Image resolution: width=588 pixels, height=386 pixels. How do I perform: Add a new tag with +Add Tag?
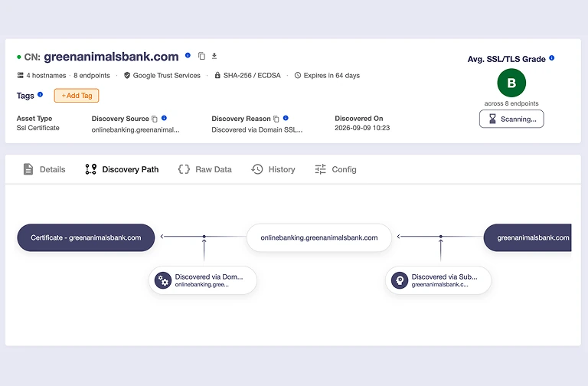(77, 96)
